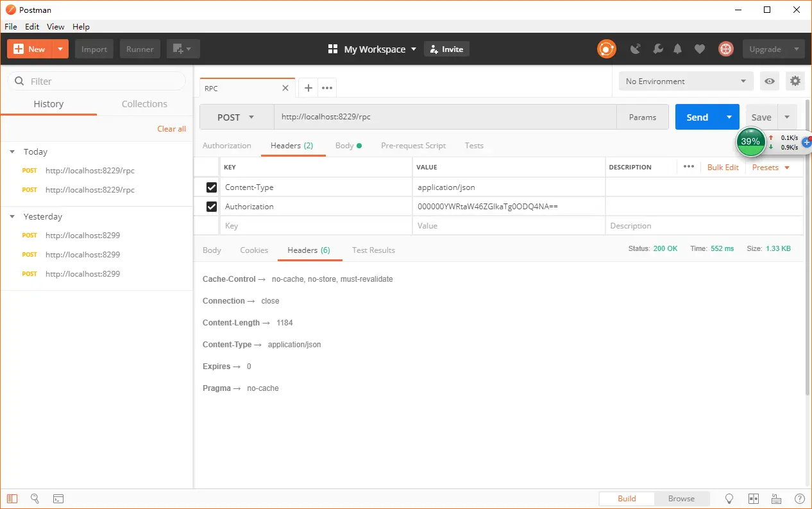Open a new tab with plus icon

(308, 88)
